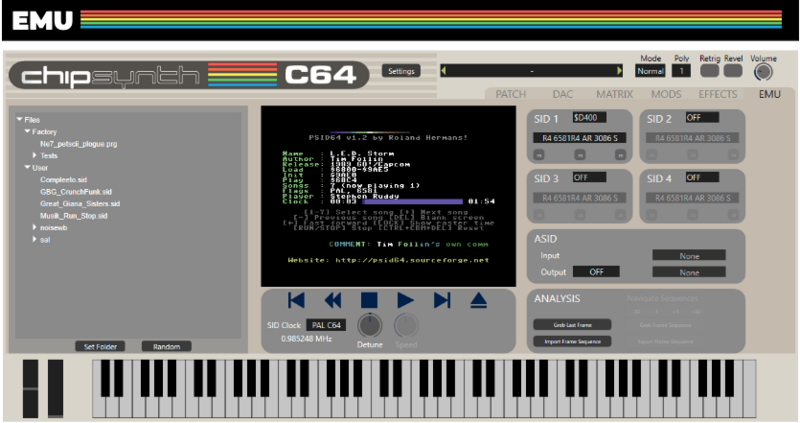800x423 pixels.
Task: Click the preset name display bar
Action: point(531,70)
